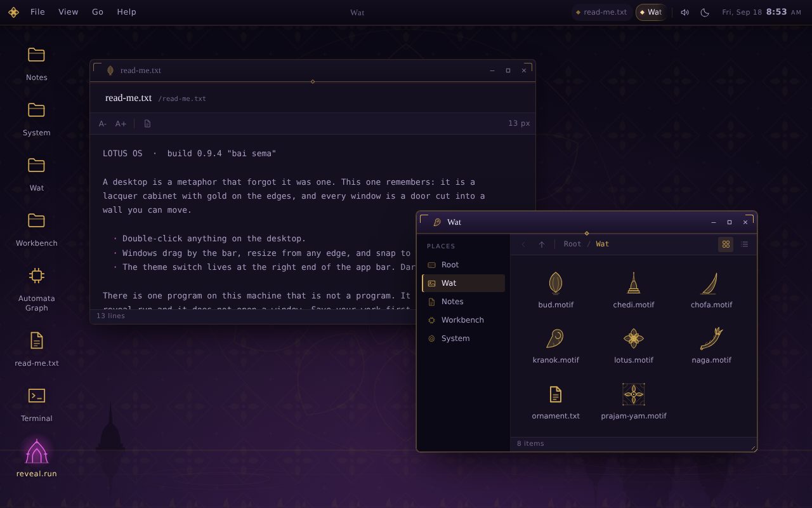The image size is (812, 508).
Task: Decrease font size with A- button
Action: [103, 124]
